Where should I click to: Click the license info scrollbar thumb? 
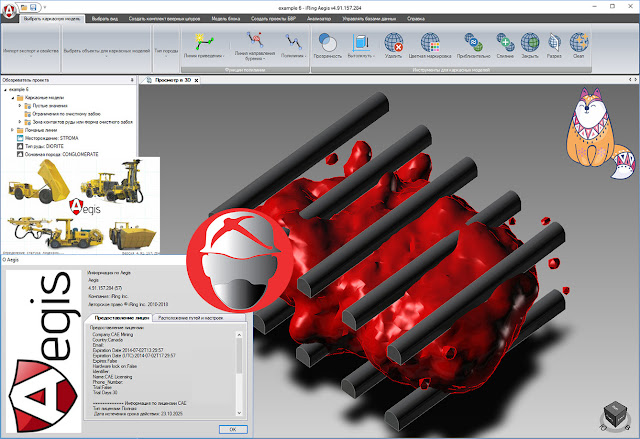(240, 356)
